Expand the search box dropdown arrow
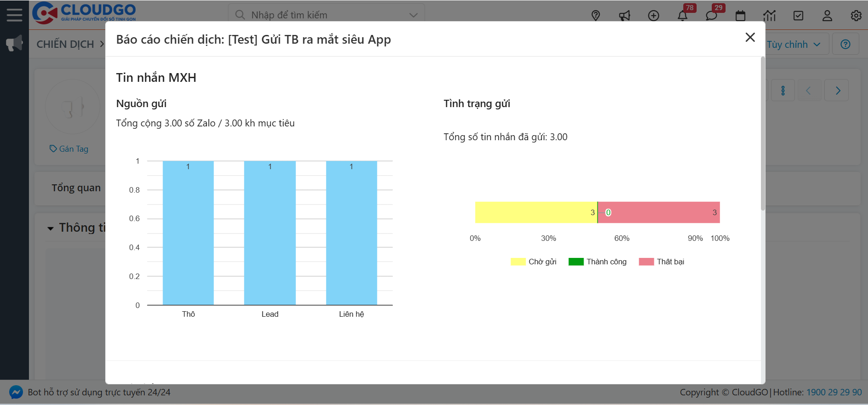The width and height of the screenshot is (868, 405). (414, 15)
